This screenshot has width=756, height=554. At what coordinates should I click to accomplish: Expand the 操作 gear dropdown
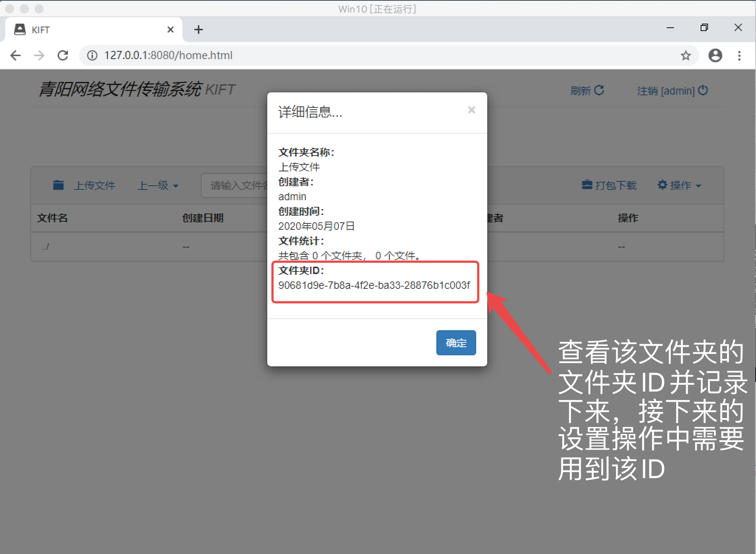(x=679, y=185)
